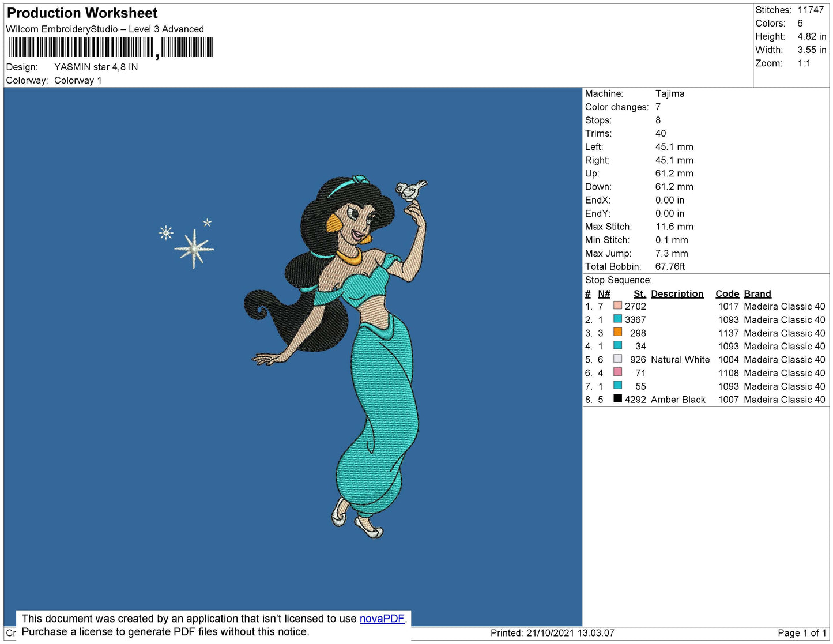Select thread code "1017" in stop 1
833x644 pixels.
[729, 306]
